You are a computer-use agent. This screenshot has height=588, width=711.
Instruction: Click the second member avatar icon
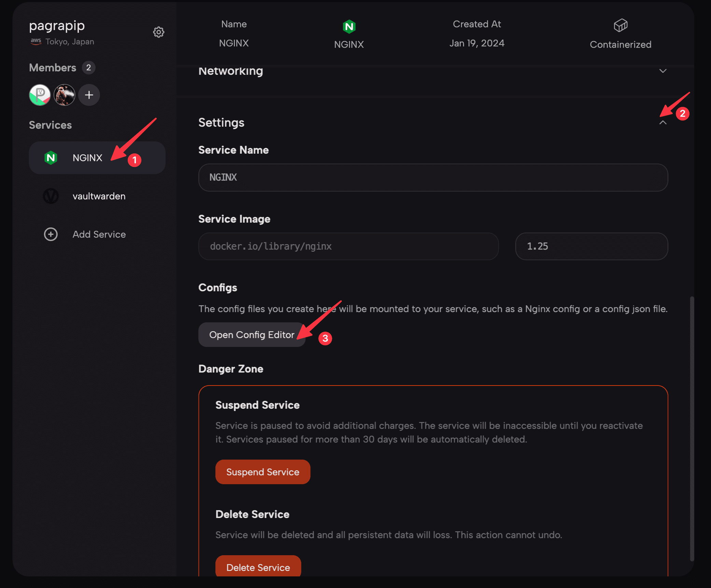[64, 94]
